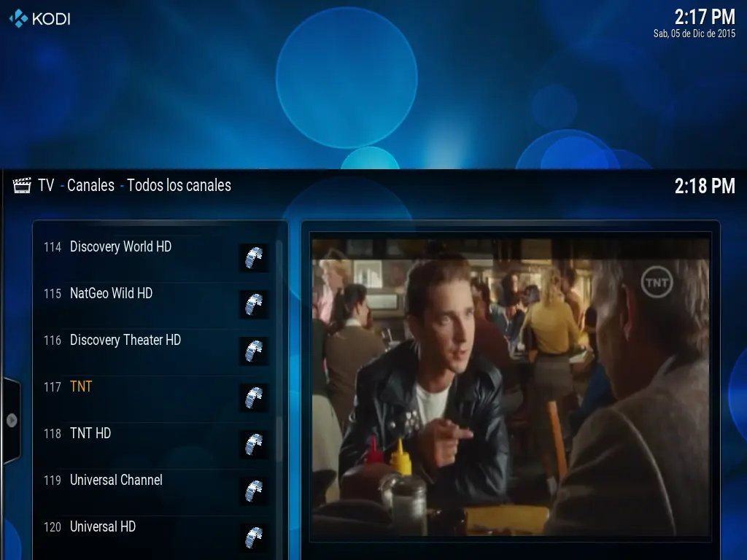Click the channel icon beside NatGeo Wild HD
The width and height of the screenshot is (747, 560).
[253, 305]
